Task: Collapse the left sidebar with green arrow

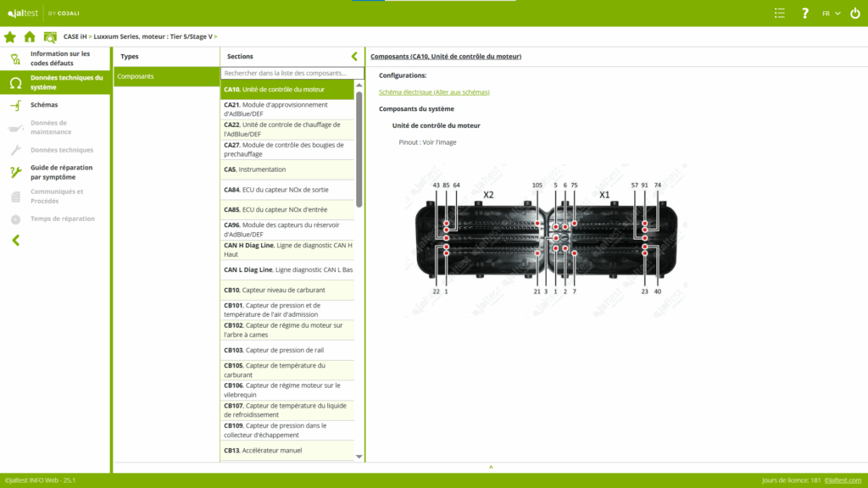Action: coord(15,241)
